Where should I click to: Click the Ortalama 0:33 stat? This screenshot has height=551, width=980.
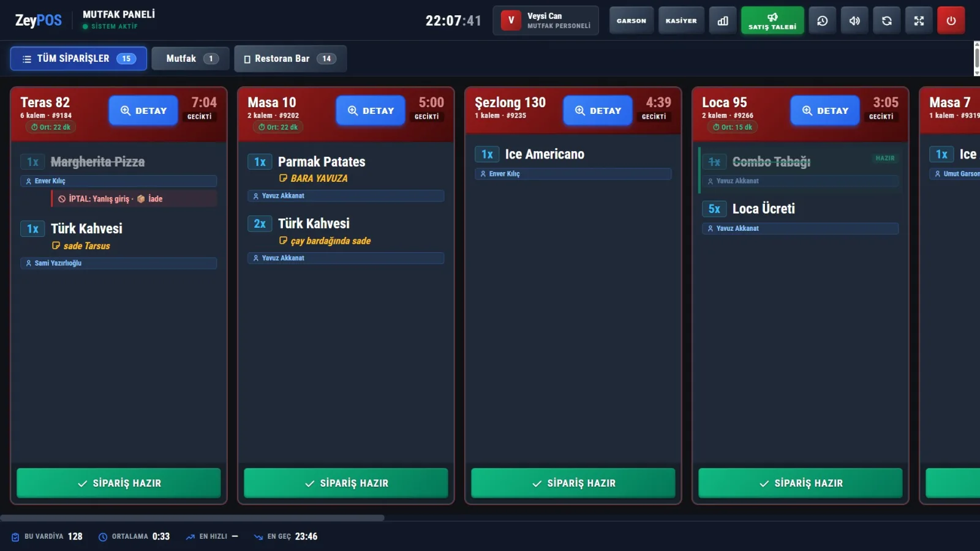click(134, 536)
